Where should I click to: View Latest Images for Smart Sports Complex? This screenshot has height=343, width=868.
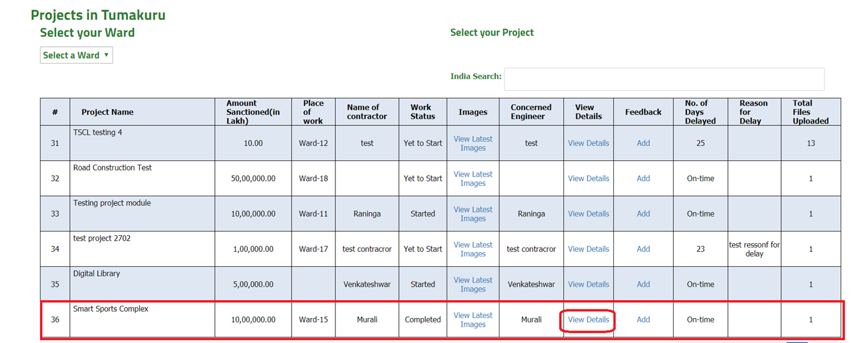click(x=473, y=320)
